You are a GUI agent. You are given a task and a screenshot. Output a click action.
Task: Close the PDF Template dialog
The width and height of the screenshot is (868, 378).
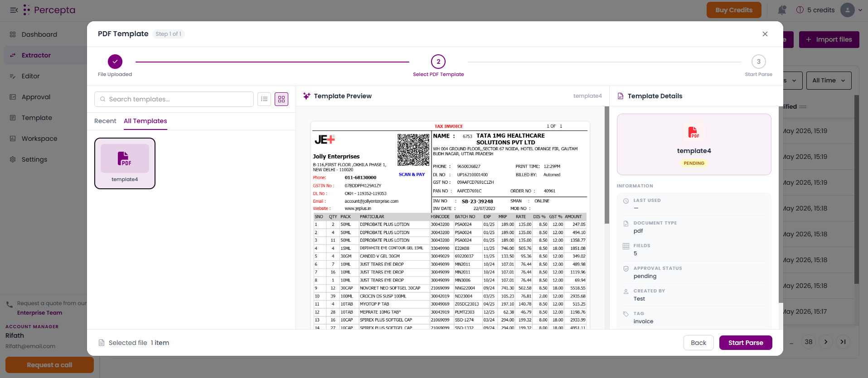click(765, 34)
